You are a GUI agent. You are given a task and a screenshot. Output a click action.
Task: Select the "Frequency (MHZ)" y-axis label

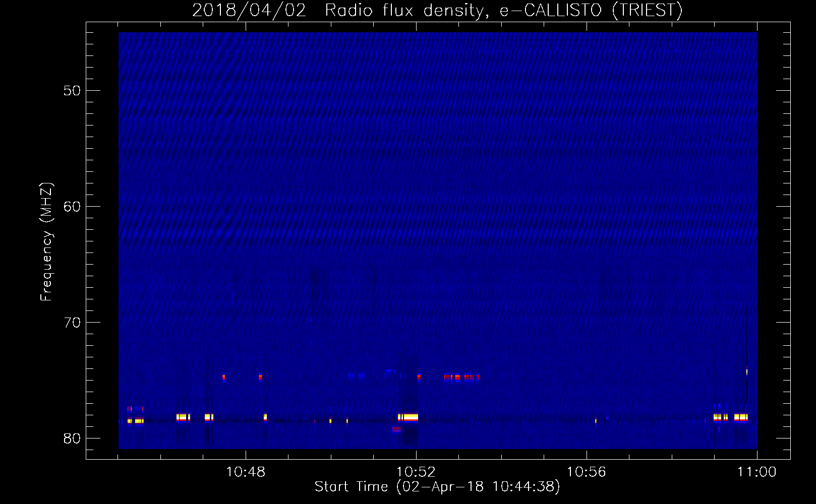click(x=46, y=242)
